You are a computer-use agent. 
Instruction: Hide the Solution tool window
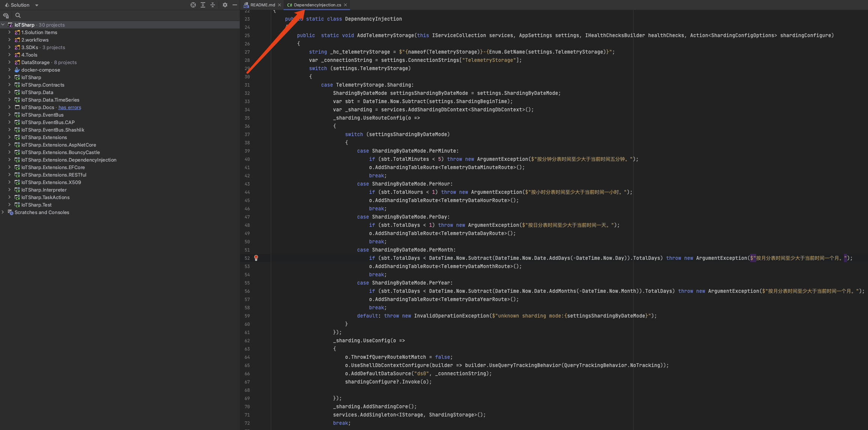[x=235, y=5]
